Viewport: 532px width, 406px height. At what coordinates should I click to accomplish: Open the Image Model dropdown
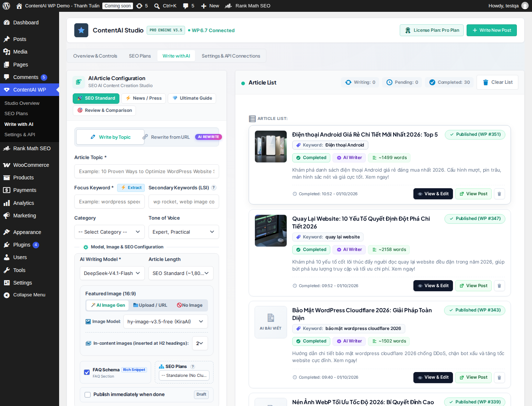166,321
